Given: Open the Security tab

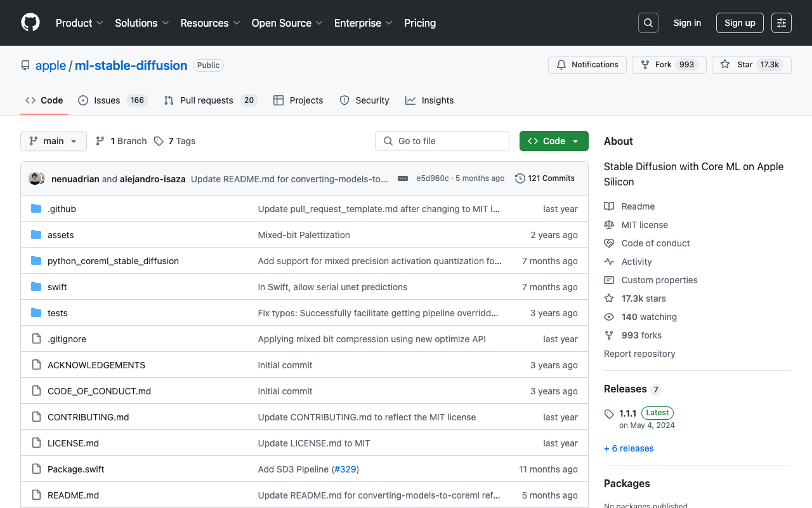Looking at the screenshot, I should [x=365, y=100].
